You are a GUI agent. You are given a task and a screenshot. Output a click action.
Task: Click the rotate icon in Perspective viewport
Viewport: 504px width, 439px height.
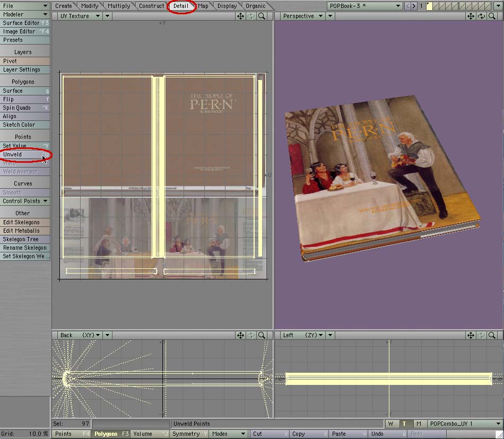481,16
